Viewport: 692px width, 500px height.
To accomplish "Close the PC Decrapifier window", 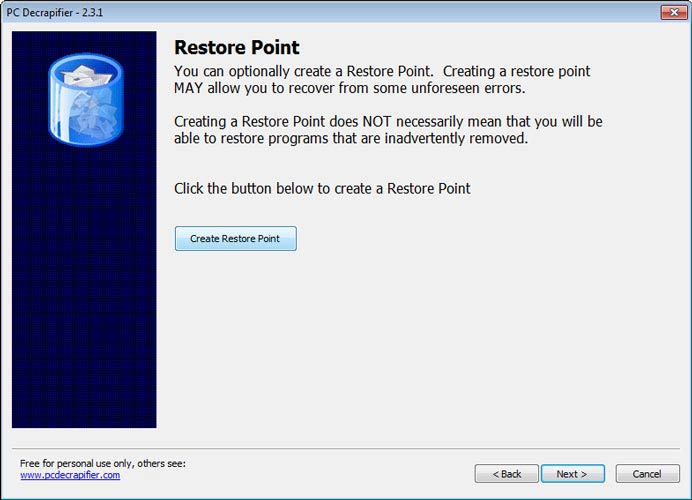I will coord(673,12).
